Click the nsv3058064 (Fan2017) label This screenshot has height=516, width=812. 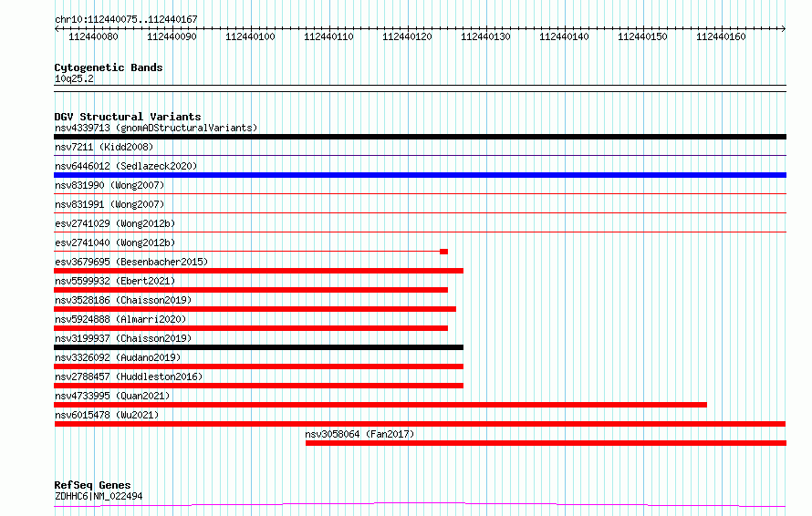tap(359, 434)
